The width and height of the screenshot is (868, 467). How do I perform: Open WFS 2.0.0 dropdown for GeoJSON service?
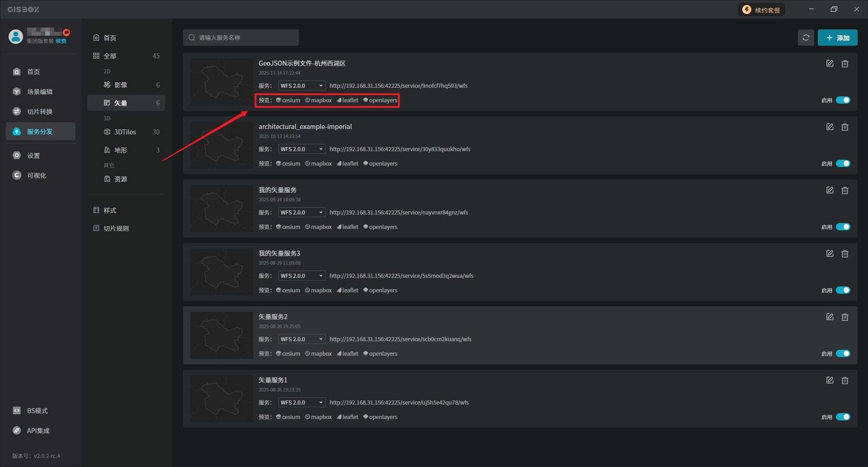pos(302,86)
